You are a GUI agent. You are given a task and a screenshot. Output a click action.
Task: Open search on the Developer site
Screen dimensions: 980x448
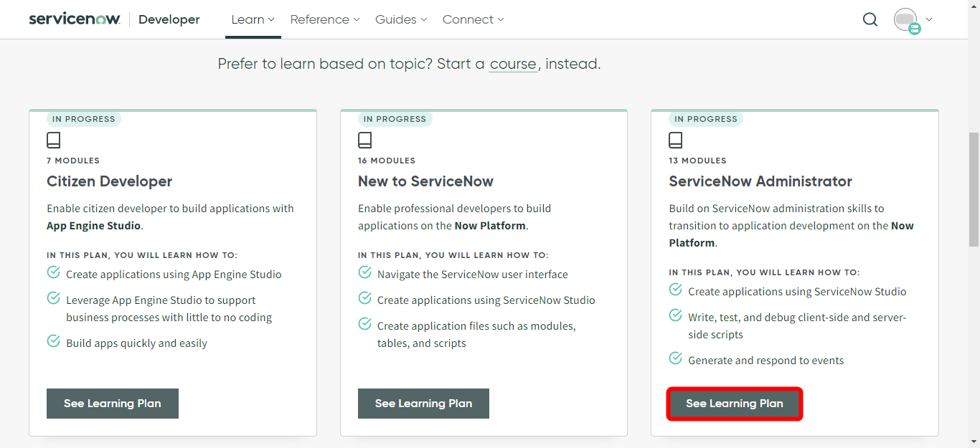click(870, 19)
